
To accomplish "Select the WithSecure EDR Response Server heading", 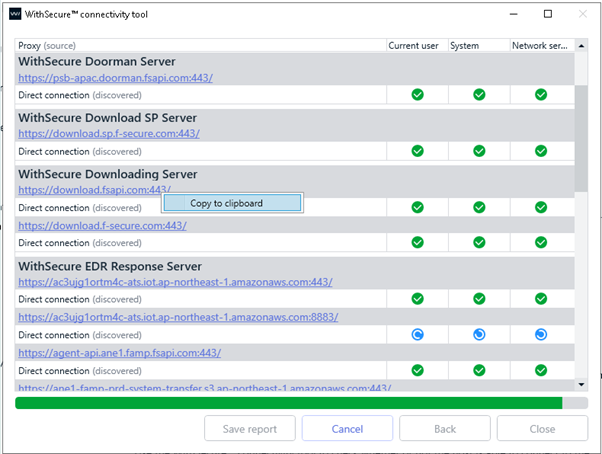I will (x=110, y=266).
